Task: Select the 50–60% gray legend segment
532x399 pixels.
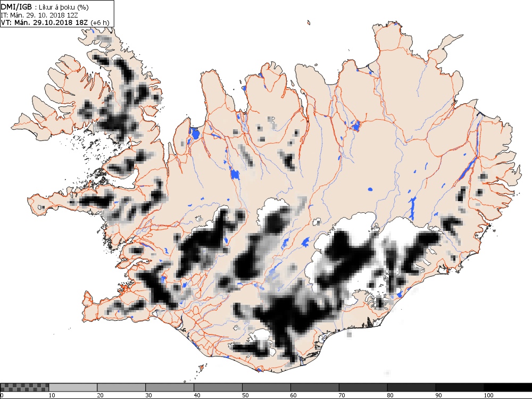Action: [x=267, y=387]
